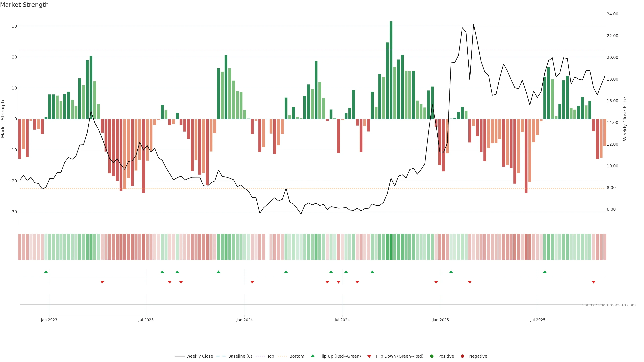644x362 pixels.
Task: Click the green flip-up marker after Jul 2025
Action: point(545,272)
